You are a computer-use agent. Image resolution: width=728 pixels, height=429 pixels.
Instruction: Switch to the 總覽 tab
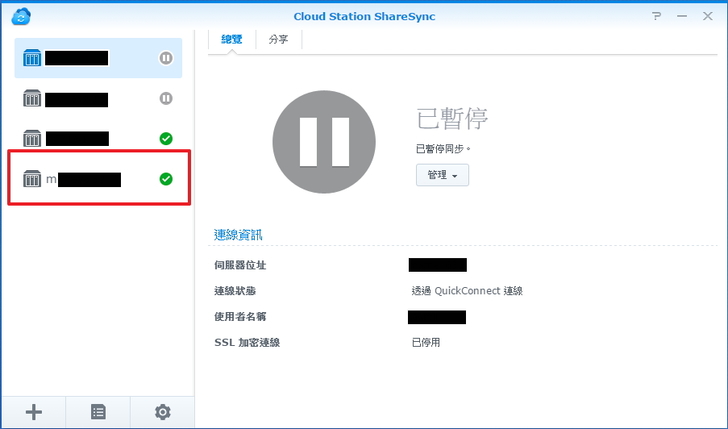point(232,39)
